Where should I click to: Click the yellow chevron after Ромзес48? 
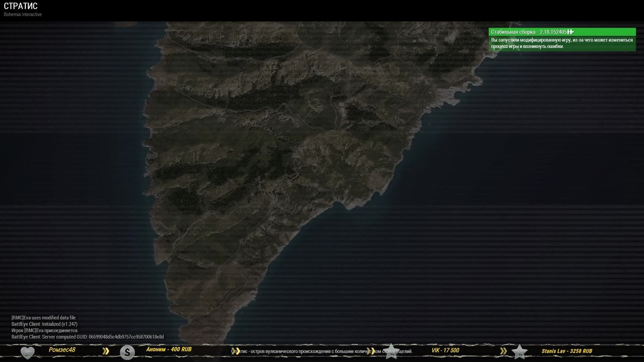106,351
